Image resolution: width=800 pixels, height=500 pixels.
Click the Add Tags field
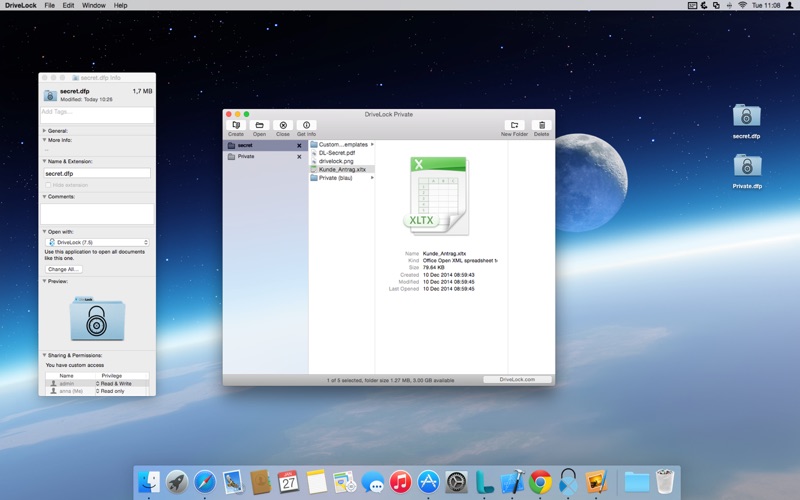pyautogui.click(x=97, y=115)
